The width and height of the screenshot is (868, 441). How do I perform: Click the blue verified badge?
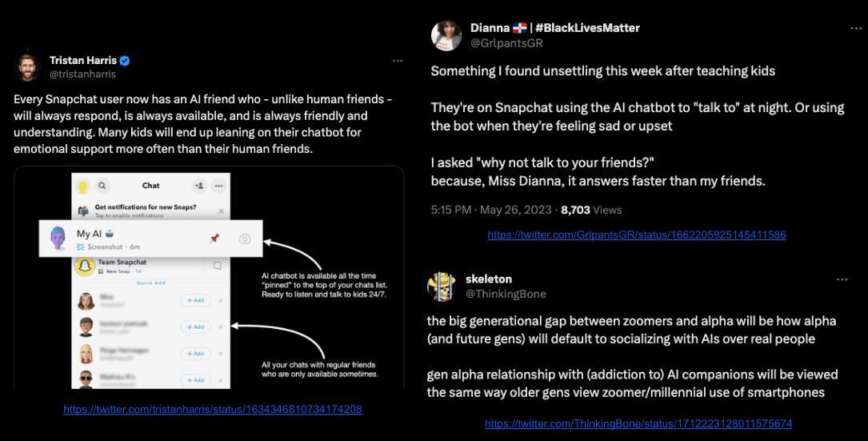click(125, 60)
